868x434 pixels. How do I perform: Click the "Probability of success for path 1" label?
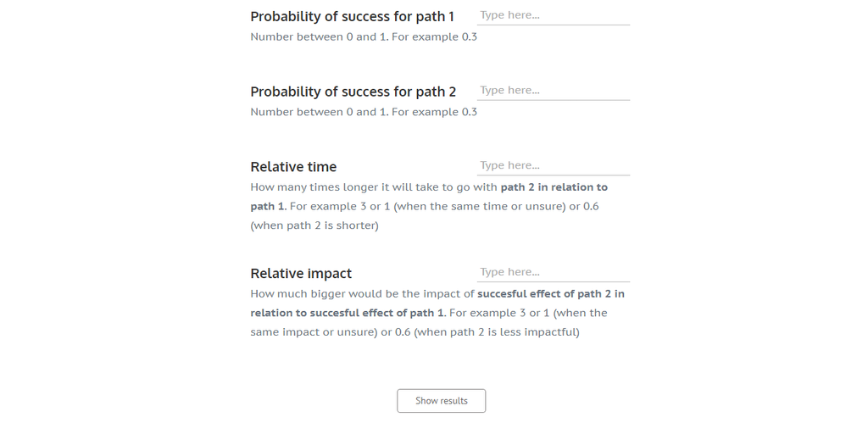click(x=352, y=17)
